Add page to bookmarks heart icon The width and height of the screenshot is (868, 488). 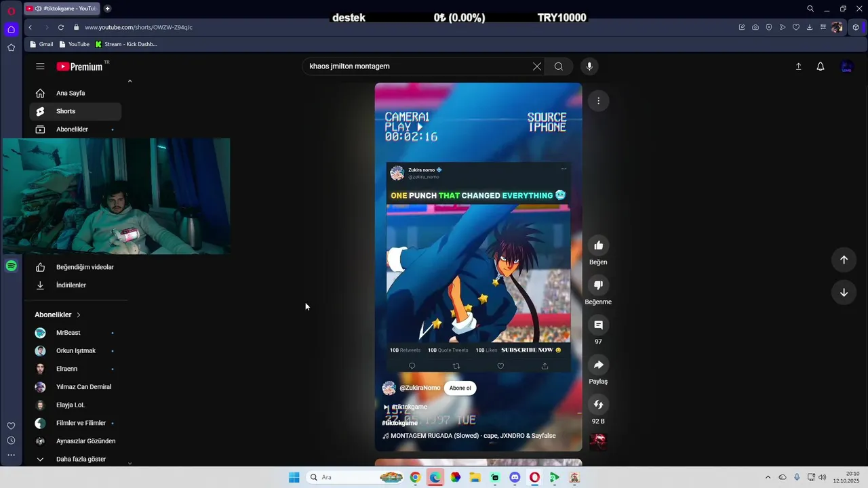click(x=796, y=27)
